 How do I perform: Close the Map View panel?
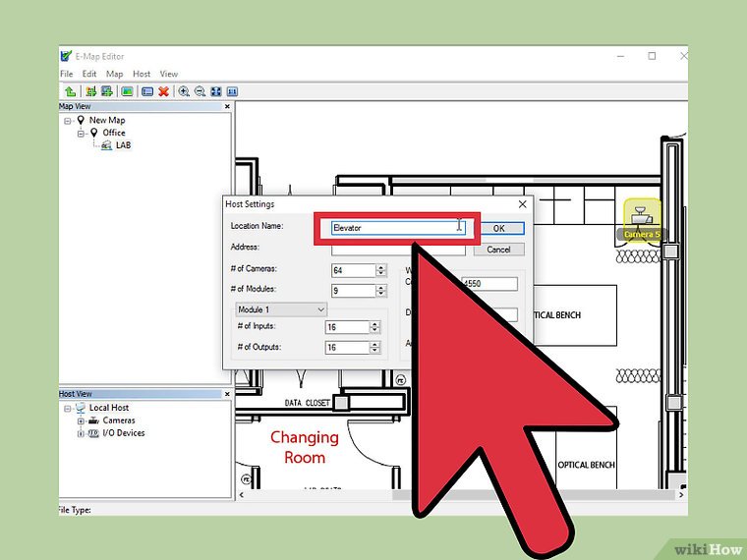[x=227, y=106]
